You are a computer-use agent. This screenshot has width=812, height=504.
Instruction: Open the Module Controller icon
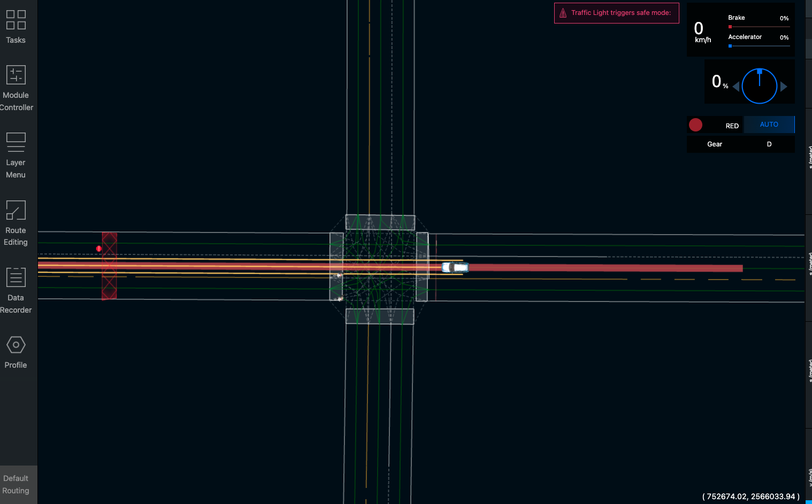(16, 75)
